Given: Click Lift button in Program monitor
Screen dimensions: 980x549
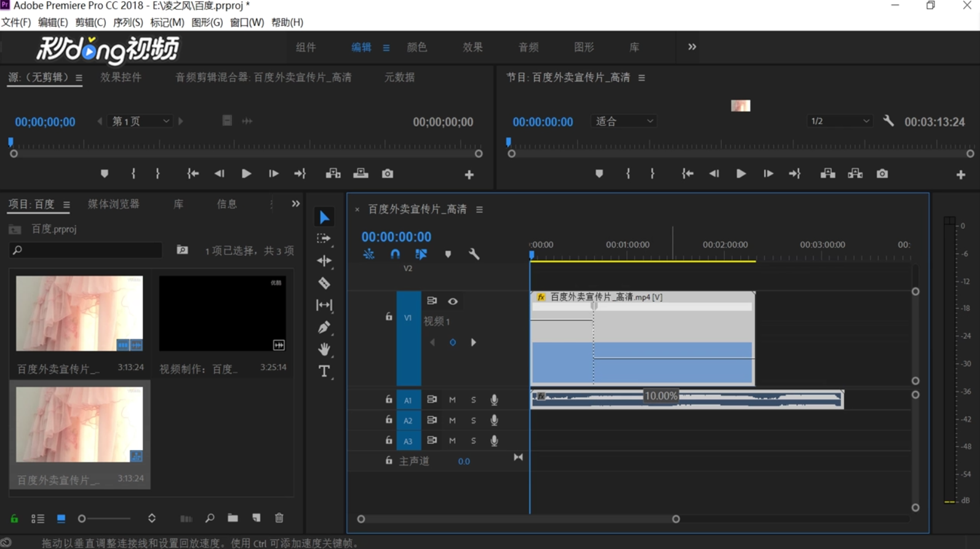Looking at the screenshot, I should click(x=828, y=174).
